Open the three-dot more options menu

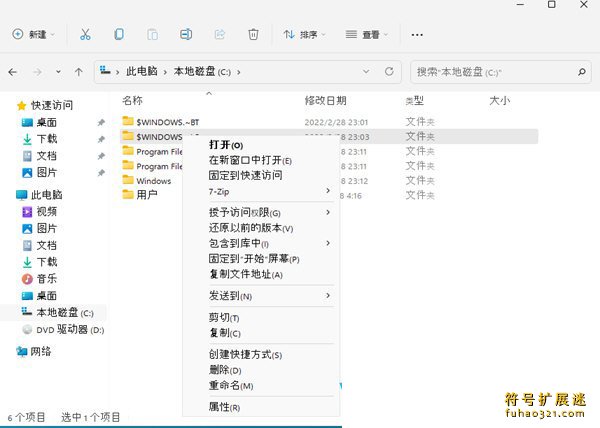click(418, 34)
